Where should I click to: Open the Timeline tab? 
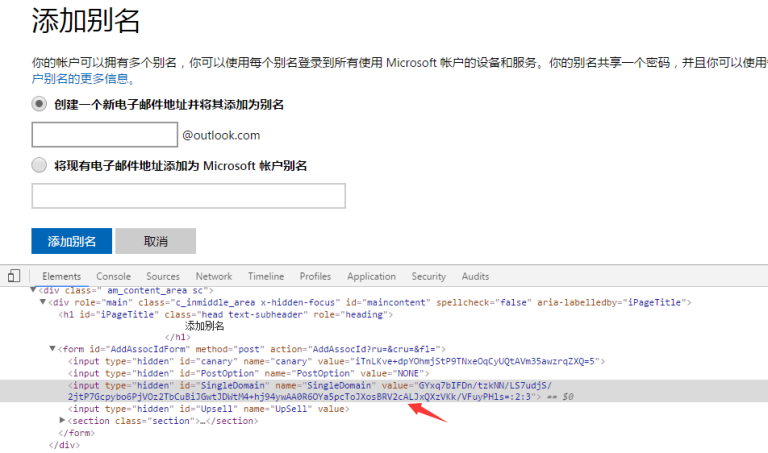tap(266, 276)
